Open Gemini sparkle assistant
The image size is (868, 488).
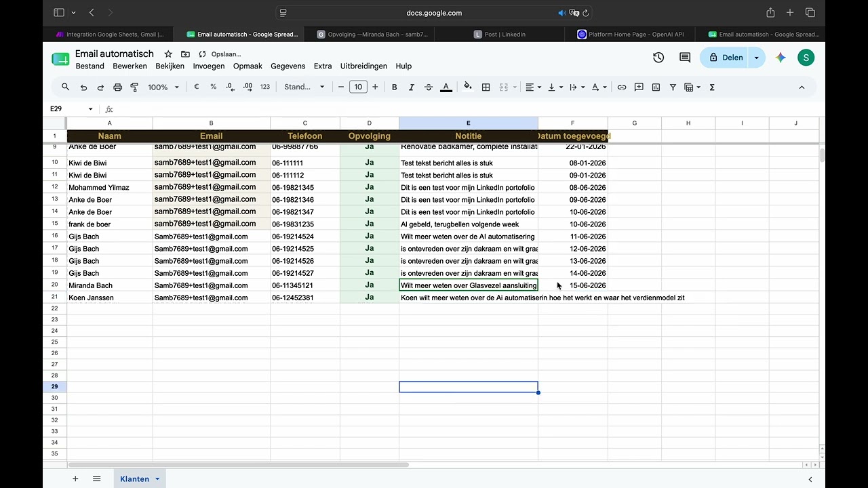click(781, 58)
